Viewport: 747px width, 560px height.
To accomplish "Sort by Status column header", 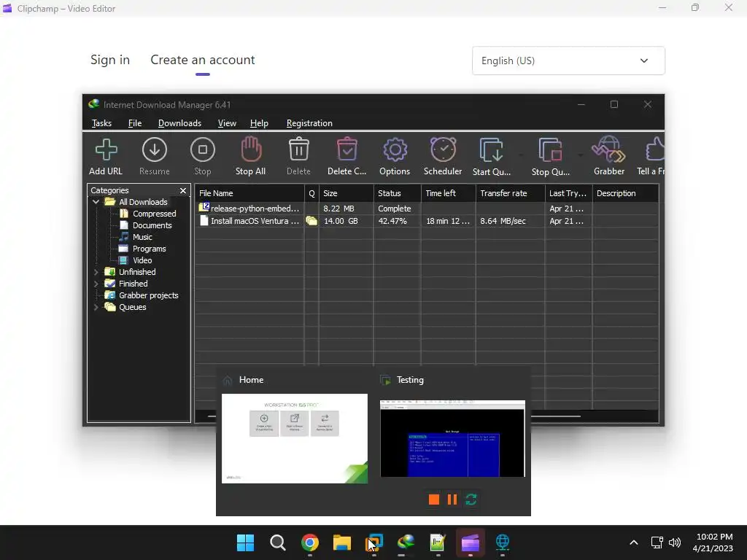I will pos(398,193).
